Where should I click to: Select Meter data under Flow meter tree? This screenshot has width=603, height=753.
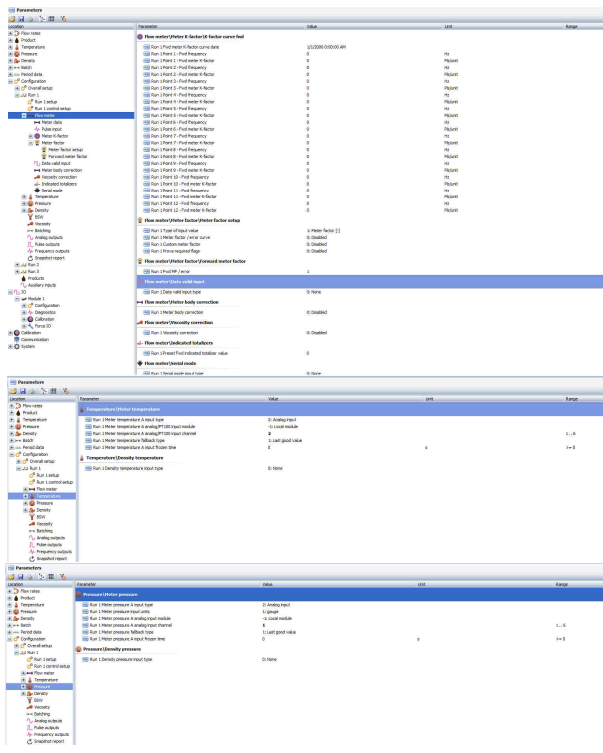[52, 122]
